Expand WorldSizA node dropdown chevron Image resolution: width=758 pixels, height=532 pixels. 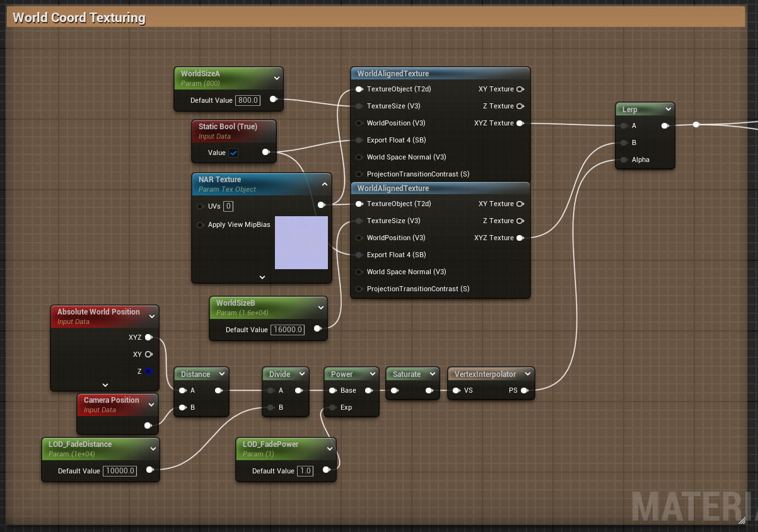276,78
